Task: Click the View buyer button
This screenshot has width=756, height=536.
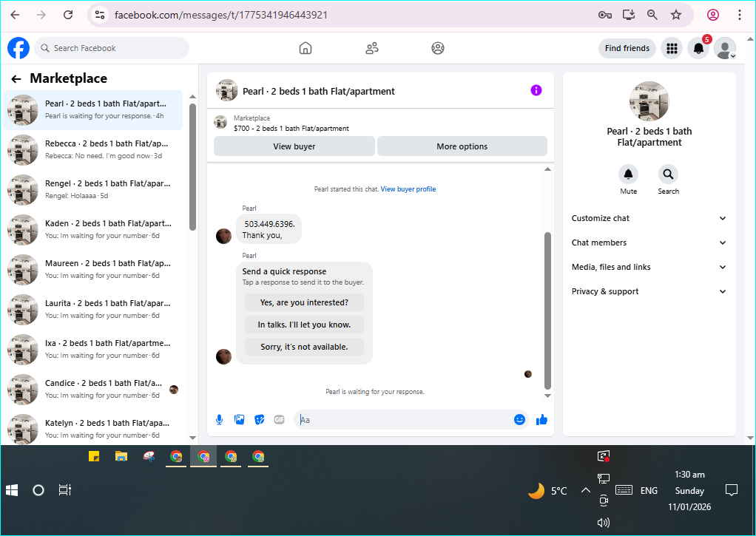Action: pyautogui.click(x=294, y=146)
